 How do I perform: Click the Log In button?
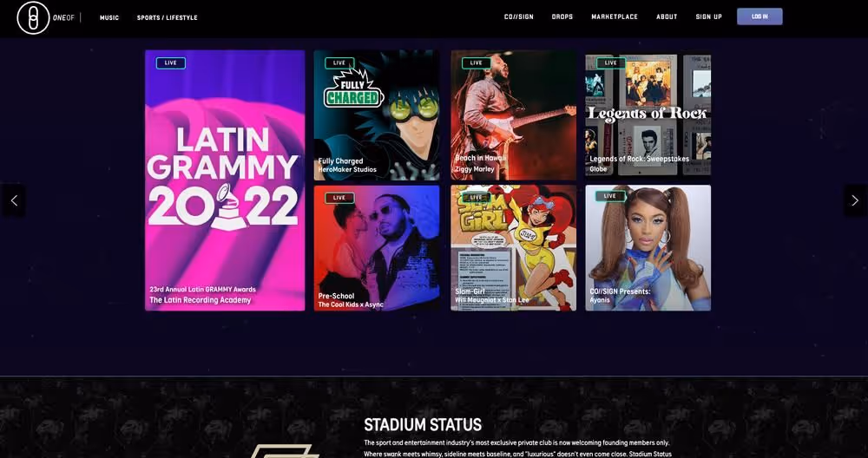(x=759, y=16)
